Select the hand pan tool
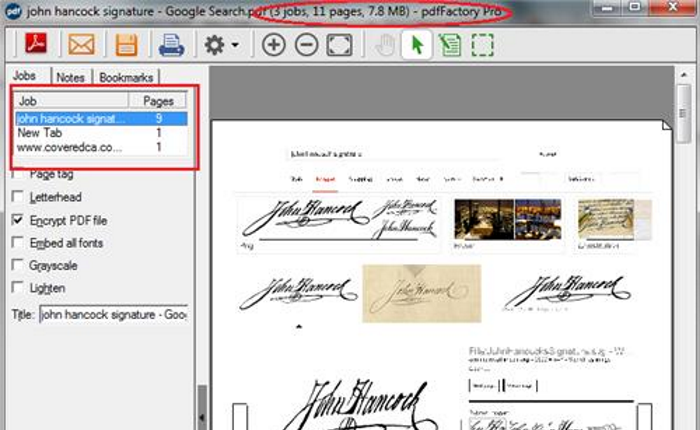 (x=384, y=45)
